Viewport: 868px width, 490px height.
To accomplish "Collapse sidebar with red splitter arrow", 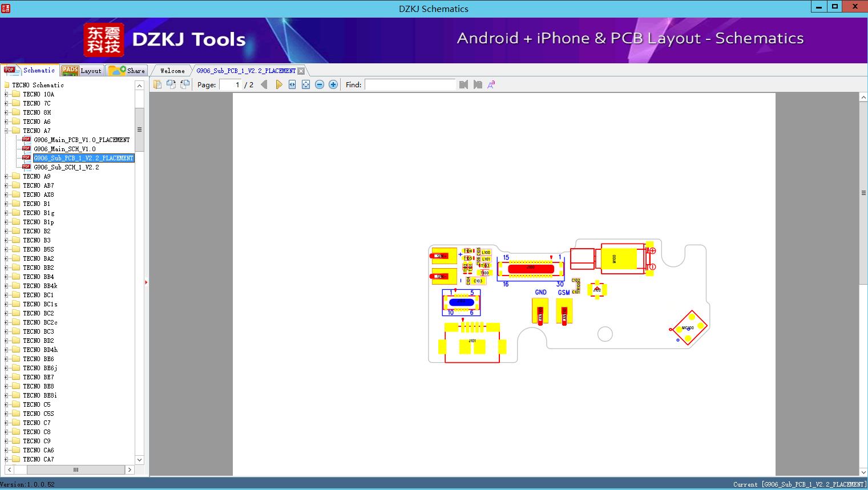I will (x=146, y=282).
